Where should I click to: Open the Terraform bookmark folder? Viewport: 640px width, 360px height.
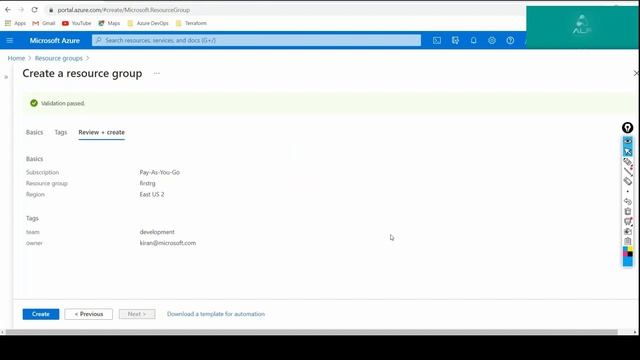(x=191, y=23)
